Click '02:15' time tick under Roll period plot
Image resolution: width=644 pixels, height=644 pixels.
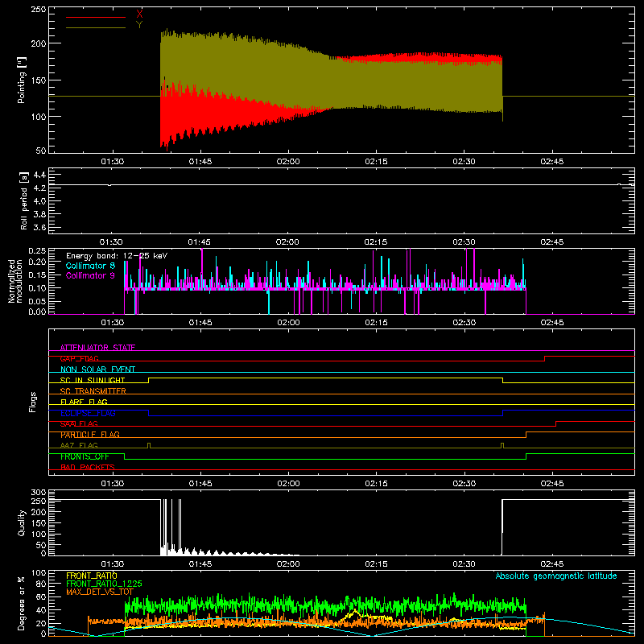(x=375, y=242)
